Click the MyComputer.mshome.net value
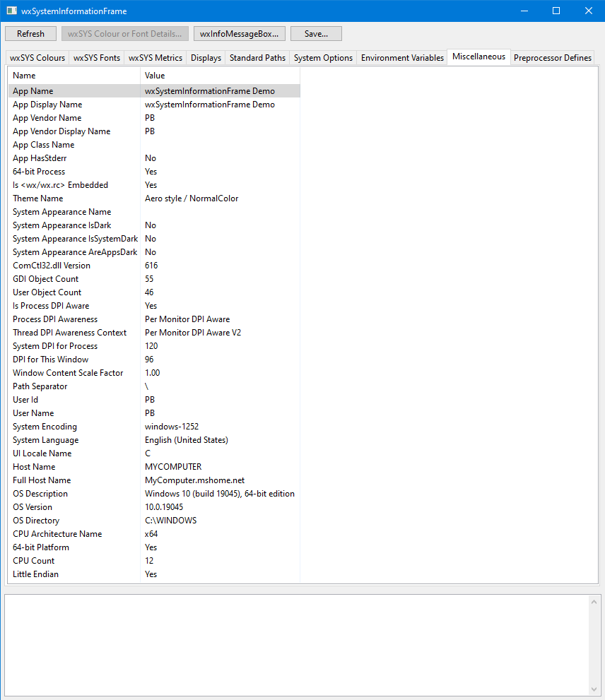605x700 pixels. coord(194,480)
